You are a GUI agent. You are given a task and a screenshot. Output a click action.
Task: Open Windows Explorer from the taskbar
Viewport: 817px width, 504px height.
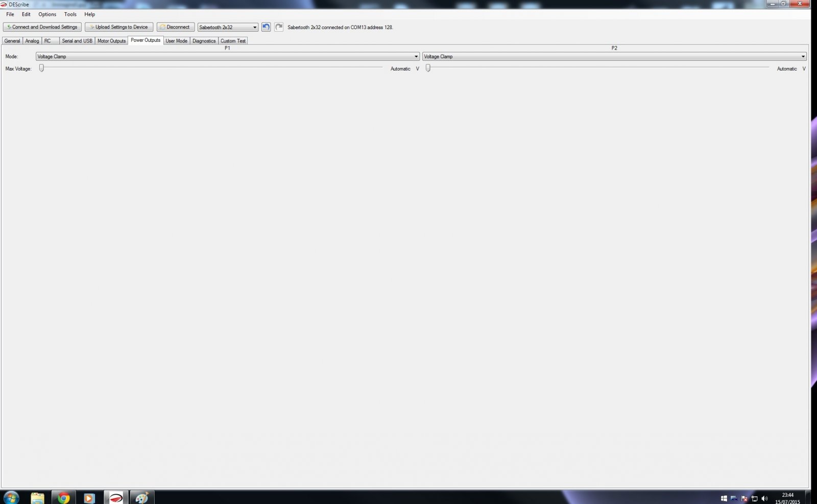tap(38, 498)
